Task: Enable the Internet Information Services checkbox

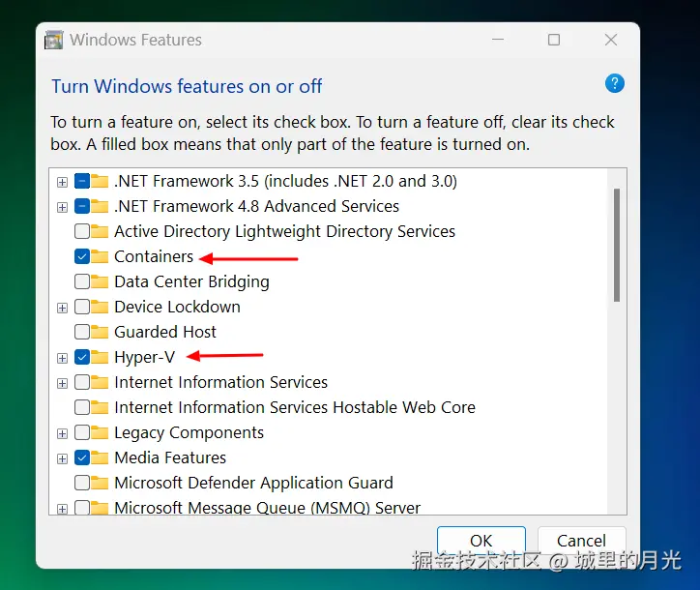Action: point(82,382)
